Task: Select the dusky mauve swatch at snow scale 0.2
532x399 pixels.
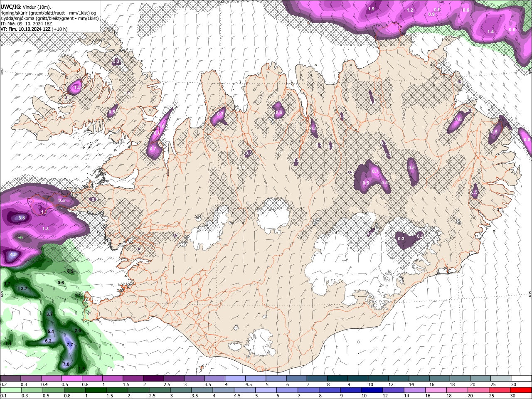Action: (10, 379)
